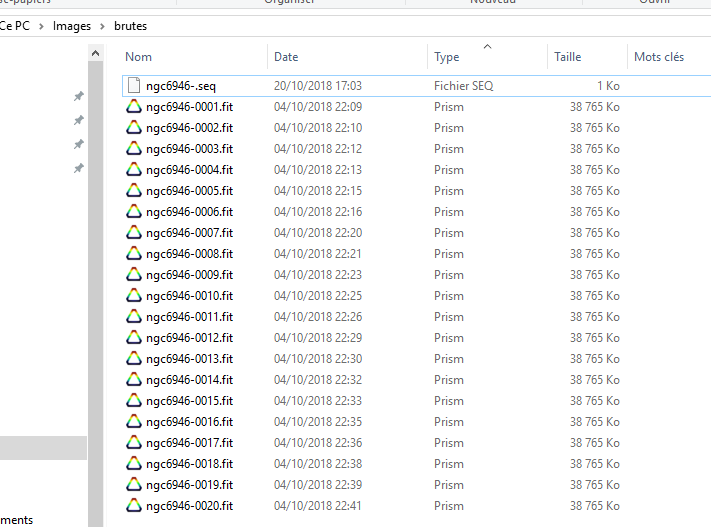Click the Prism icon of ngc6946-0011.fit
711x527 pixels.
coord(134,317)
